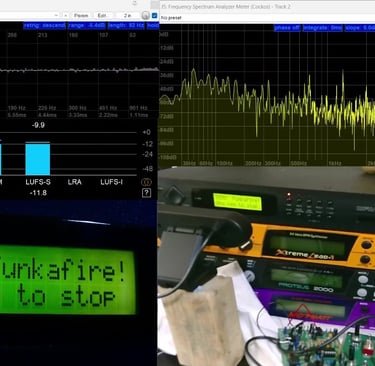This screenshot has width=375, height=366.
Task: Open help question-mark icon in loudness meter
Action: click(146, 193)
